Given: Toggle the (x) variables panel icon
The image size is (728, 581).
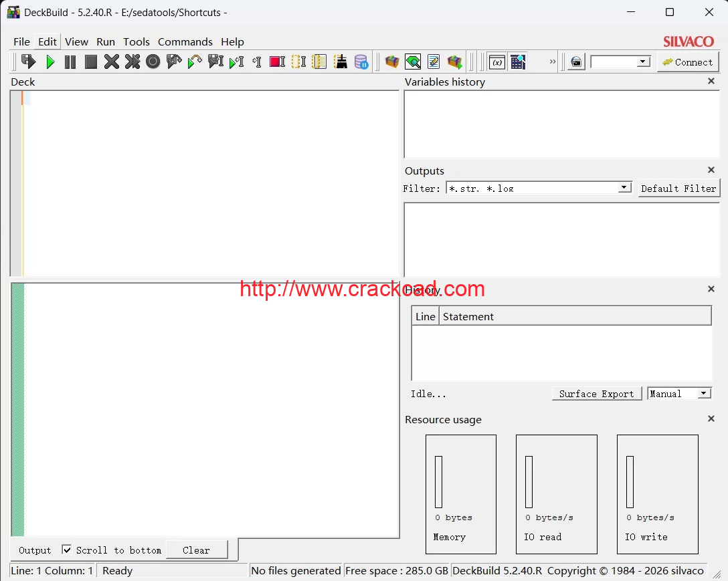Looking at the screenshot, I should pos(497,62).
